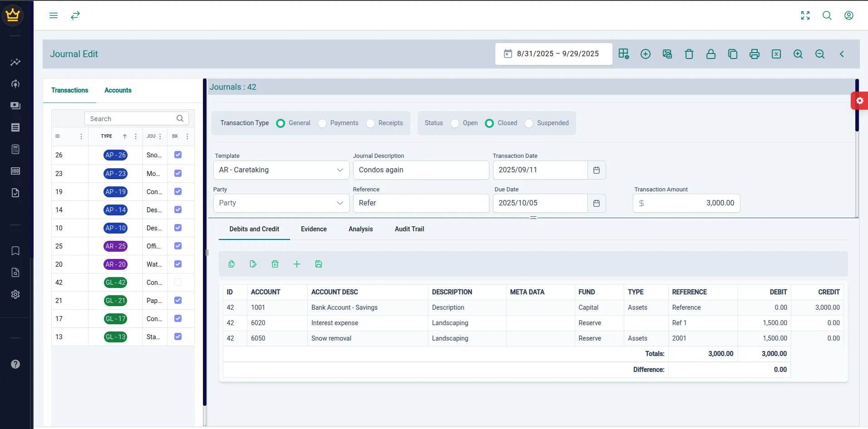Viewport: 868px width, 429px height.
Task: Open the Party dropdown
Action: (281, 203)
